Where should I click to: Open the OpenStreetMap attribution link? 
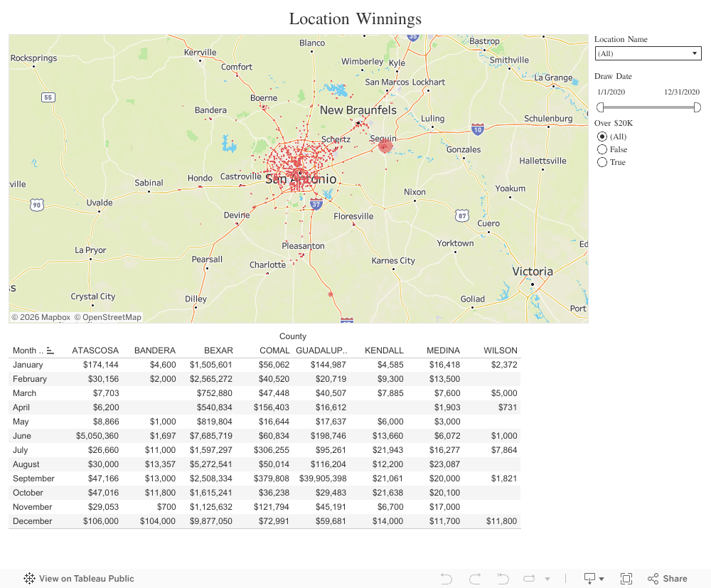[107, 317]
